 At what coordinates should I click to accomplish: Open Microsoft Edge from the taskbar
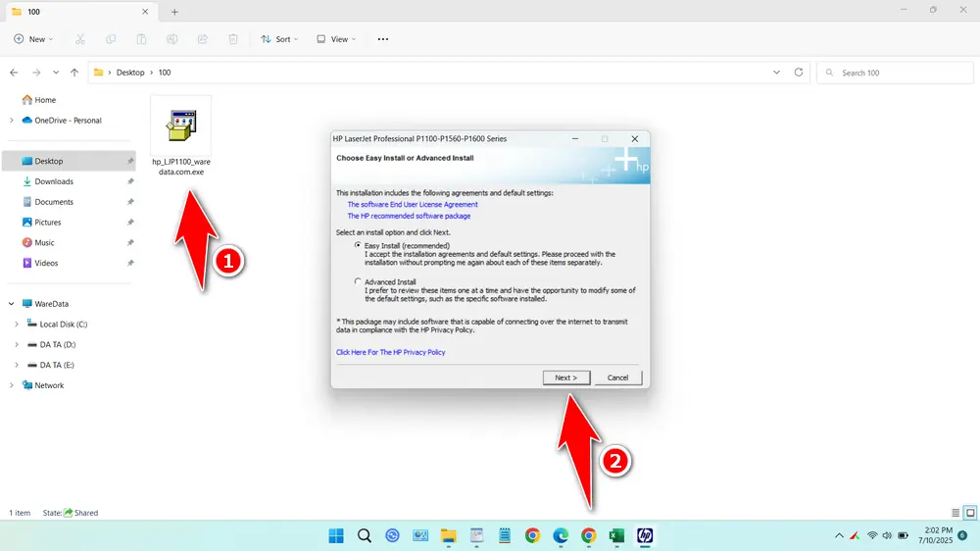[x=561, y=535]
